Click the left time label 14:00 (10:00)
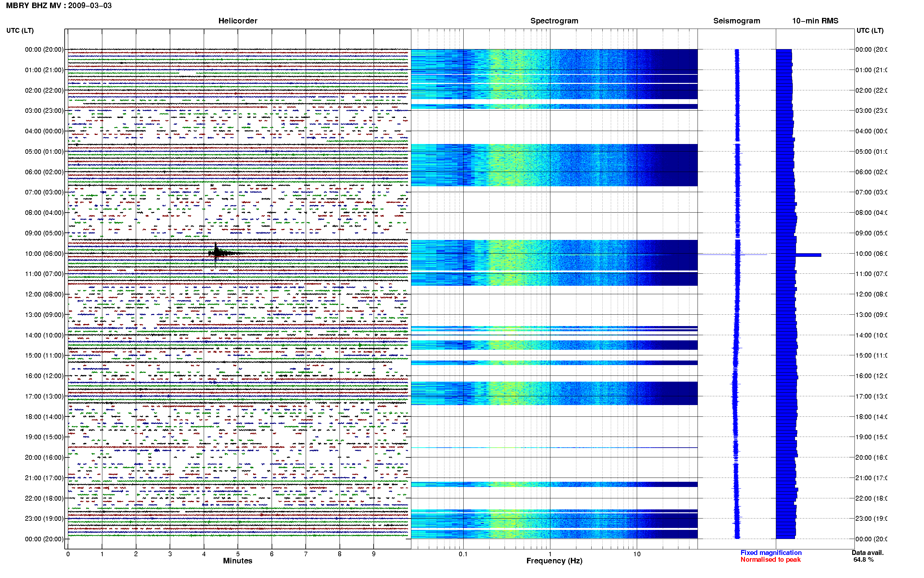924x578 pixels. point(44,335)
